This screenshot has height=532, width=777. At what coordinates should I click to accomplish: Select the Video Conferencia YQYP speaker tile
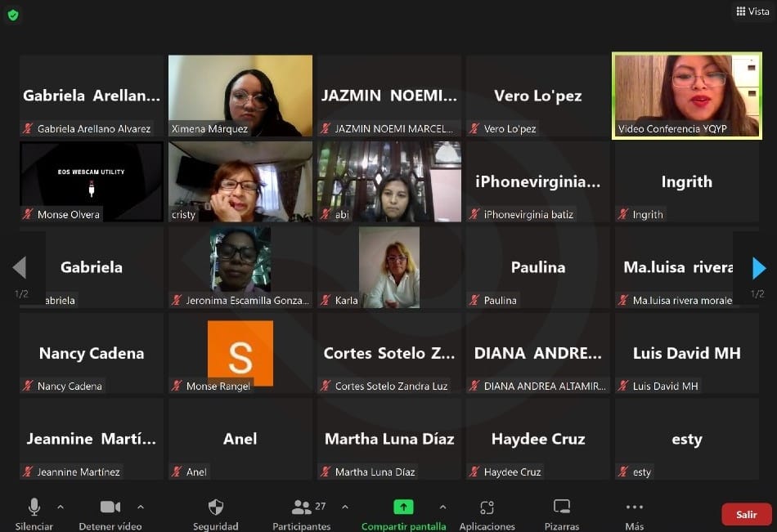(x=686, y=96)
